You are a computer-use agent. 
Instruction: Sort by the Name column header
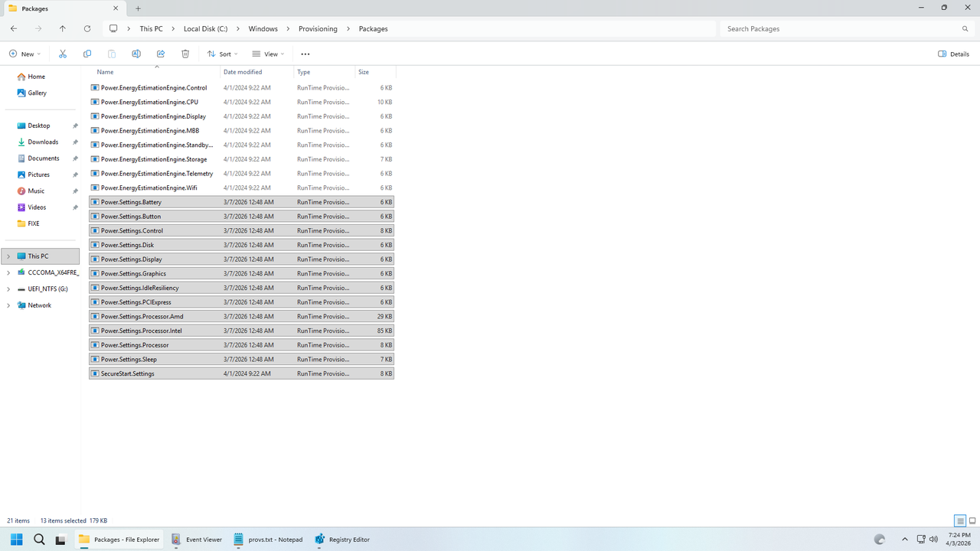155,72
